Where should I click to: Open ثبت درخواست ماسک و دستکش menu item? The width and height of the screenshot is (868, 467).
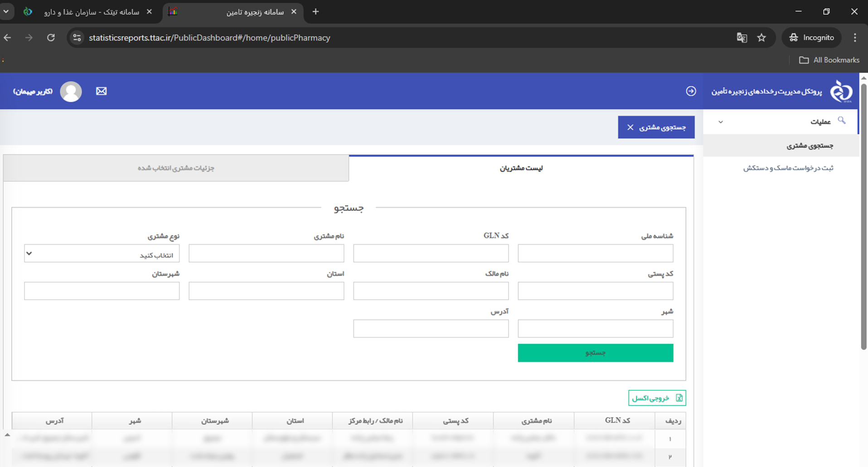788,168
